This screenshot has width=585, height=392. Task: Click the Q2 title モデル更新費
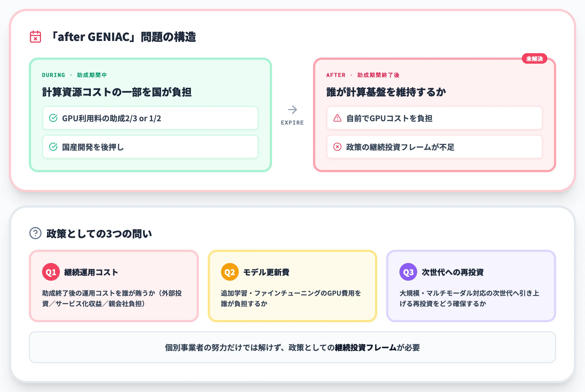[266, 272]
